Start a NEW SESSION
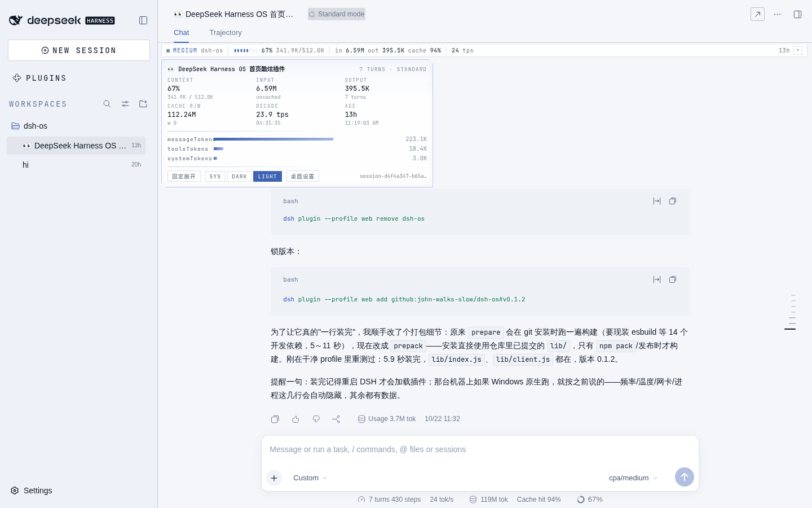Image resolution: width=812 pixels, height=508 pixels. tap(79, 50)
